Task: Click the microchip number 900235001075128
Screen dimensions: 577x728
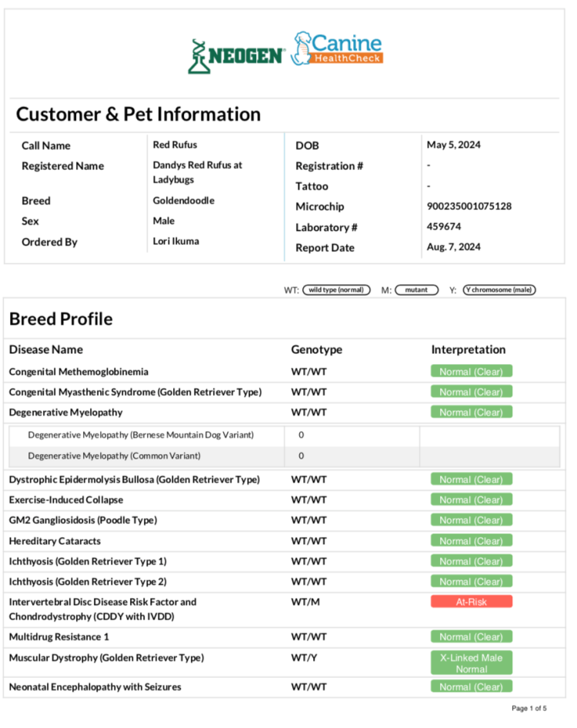Action: [x=469, y=206]
